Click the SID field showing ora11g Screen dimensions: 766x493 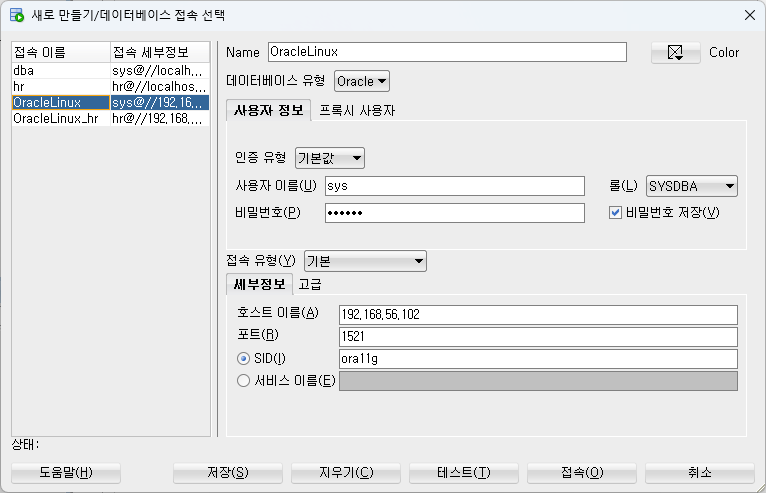tap(538, 359)
